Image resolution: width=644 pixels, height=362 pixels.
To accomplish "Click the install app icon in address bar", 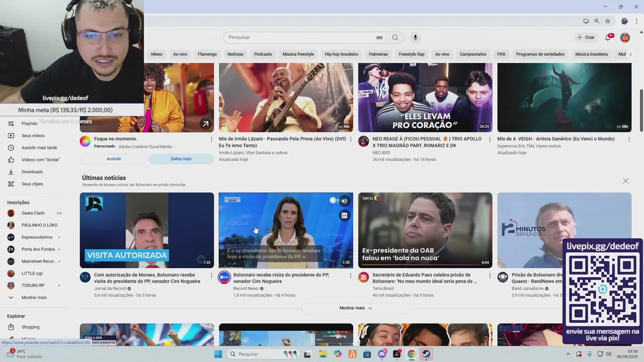I will tap(586, 21).
